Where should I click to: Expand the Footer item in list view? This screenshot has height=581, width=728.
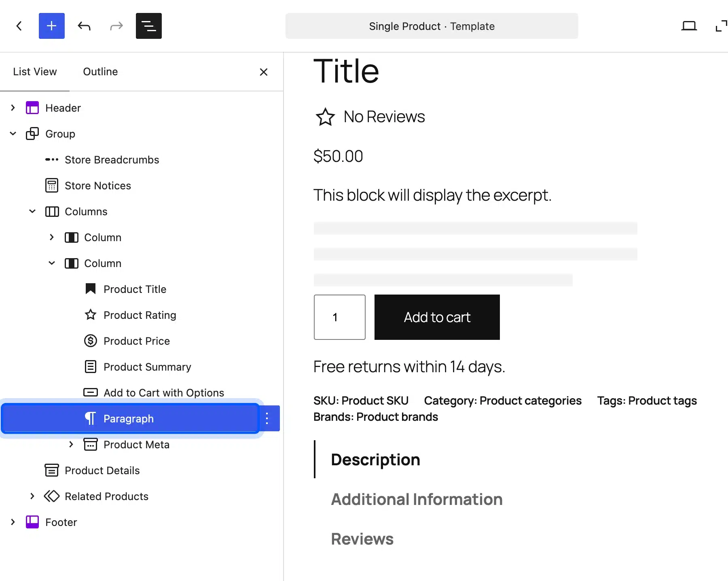coord(13,522)
